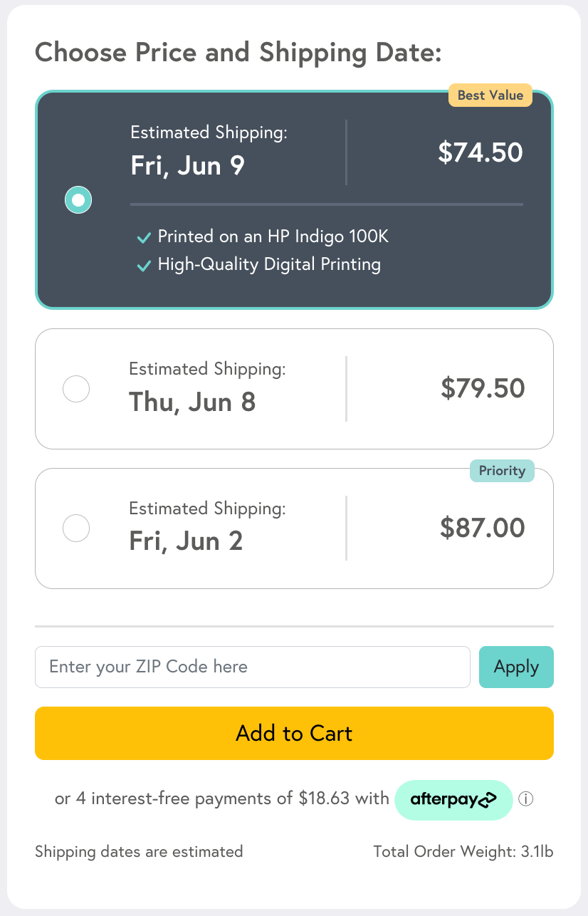588x916 pixels.
Task: Focus the ZIP Code input field
Action: click(252, 667)
